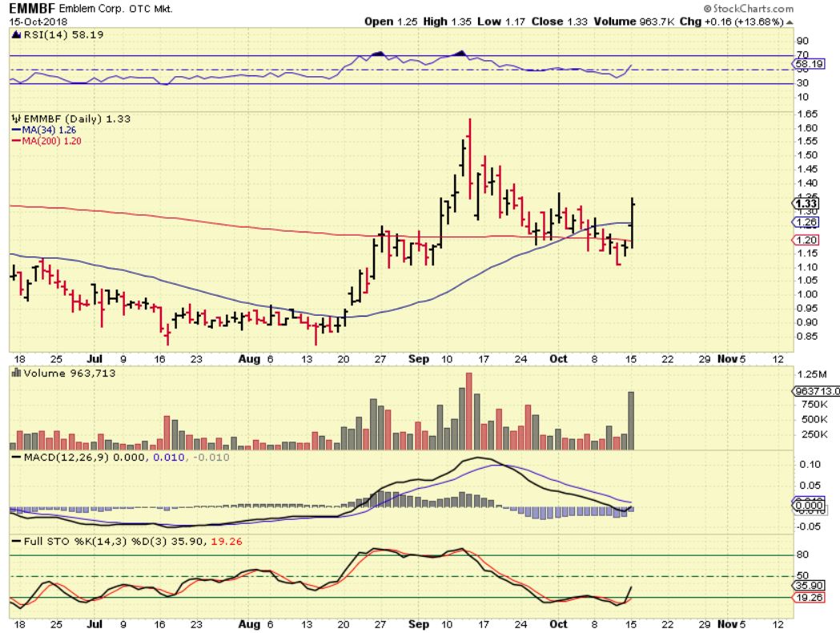This screenshot has width=840, height=633.
Task: Click the red MA(200) legend line swatch
Action: pos(16,142)
